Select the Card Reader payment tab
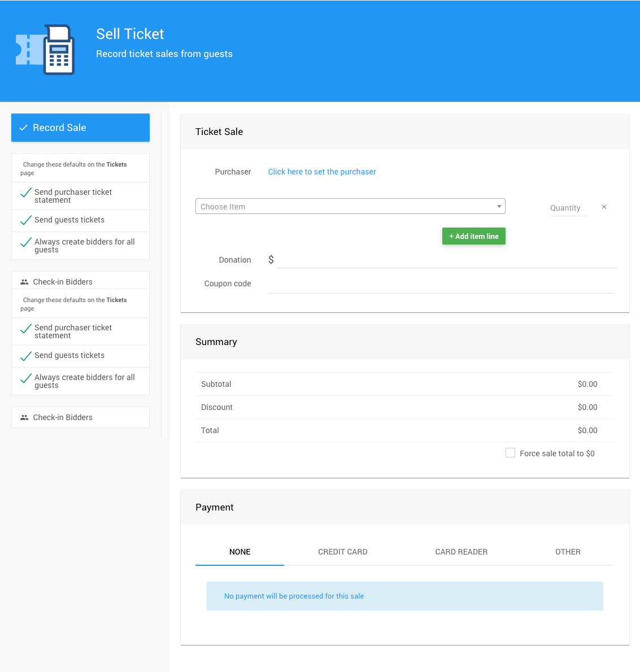Image resolution: width=640 pixels, height=672 pixels. tap(461, 552)
